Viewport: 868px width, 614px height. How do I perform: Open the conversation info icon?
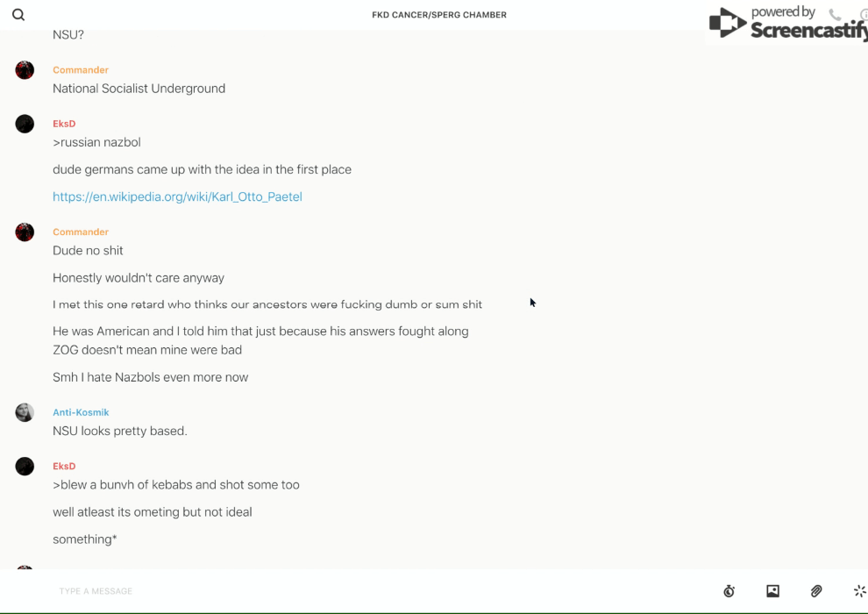click(x=864, y=15)
